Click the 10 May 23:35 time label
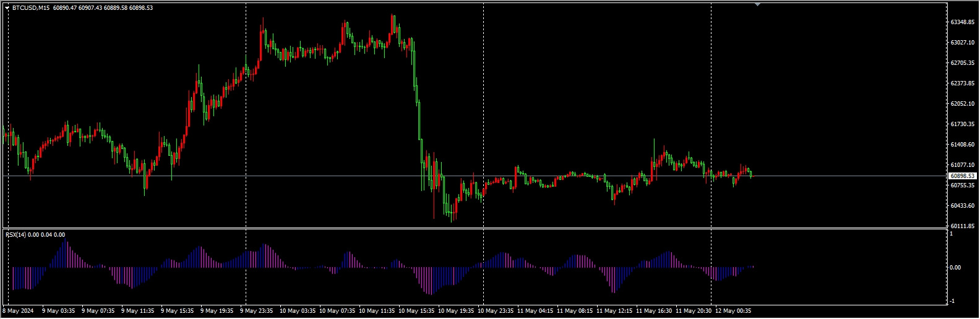 (x=495, y=311)
